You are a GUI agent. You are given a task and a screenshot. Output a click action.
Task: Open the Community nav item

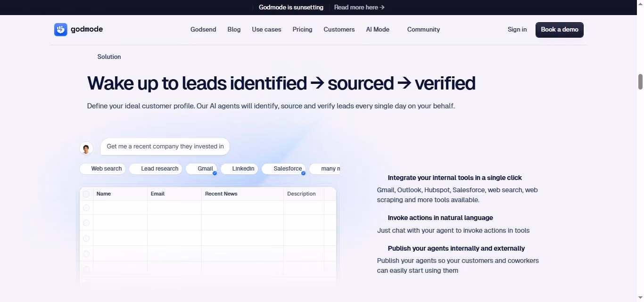click(x=423, y=29)
